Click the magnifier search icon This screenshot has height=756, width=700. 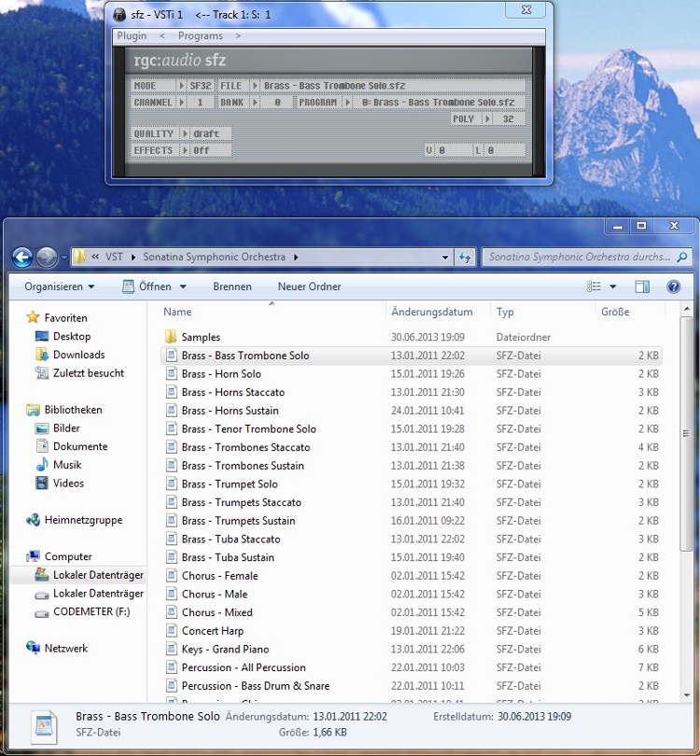click(x=681, y=257)
